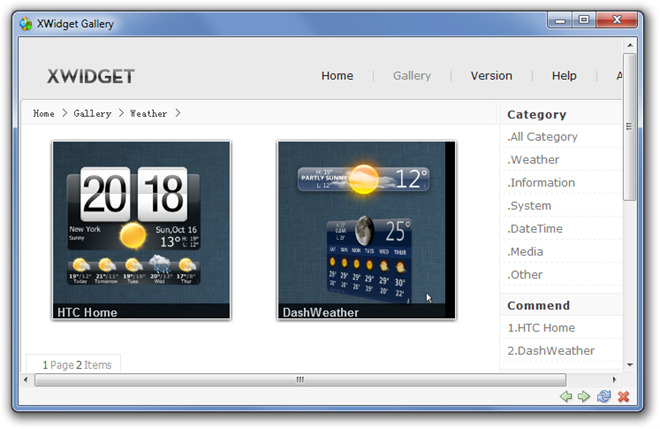660x429 pixels.
Task: Open the Home menu item
Action: 337,76
